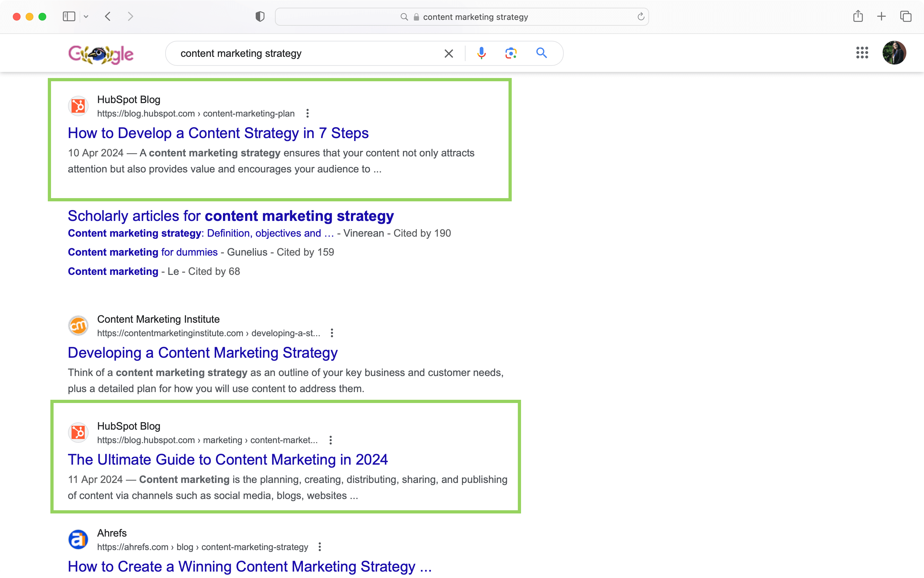This screenshot has width=924, height=578.
Task: Open more options for Content Marketing Institute result
Action: point(332,333)
